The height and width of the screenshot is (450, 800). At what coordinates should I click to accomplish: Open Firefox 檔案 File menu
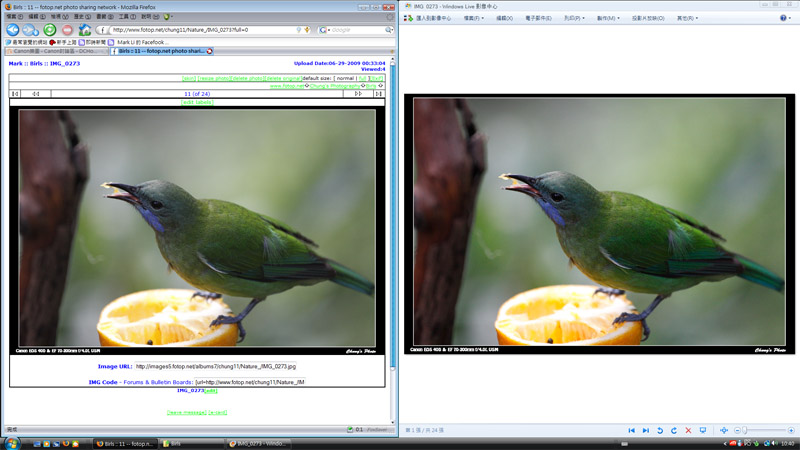pos(14,17)
